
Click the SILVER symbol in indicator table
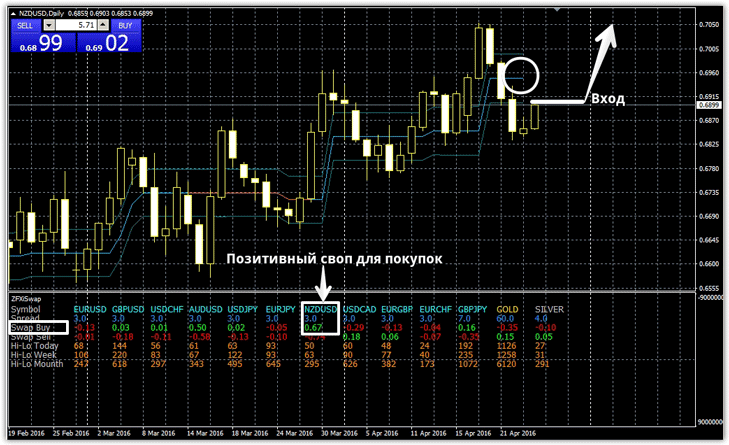(550, 308)
